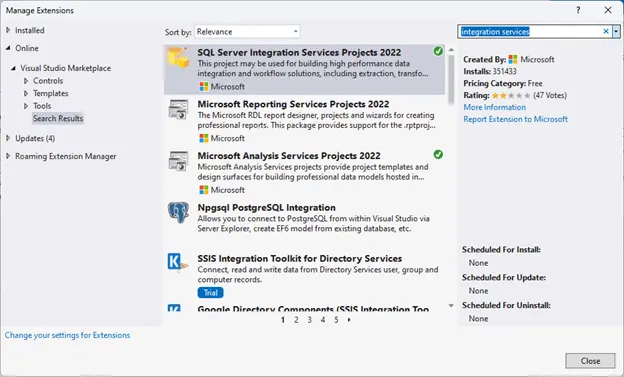Click the Google Directory Components K icon
This screenshot has width=624, height=377.
[x=174, y=308]
